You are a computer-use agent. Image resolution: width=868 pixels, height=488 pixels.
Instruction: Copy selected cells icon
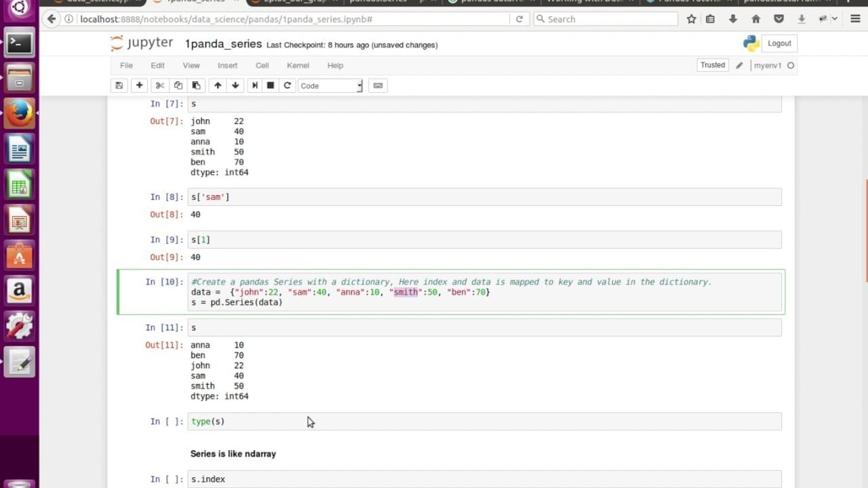[178, 85]
